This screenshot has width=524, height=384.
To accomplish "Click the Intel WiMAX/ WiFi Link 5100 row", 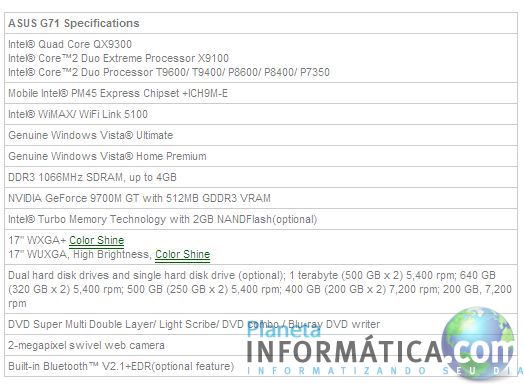I will coord(261,114).
